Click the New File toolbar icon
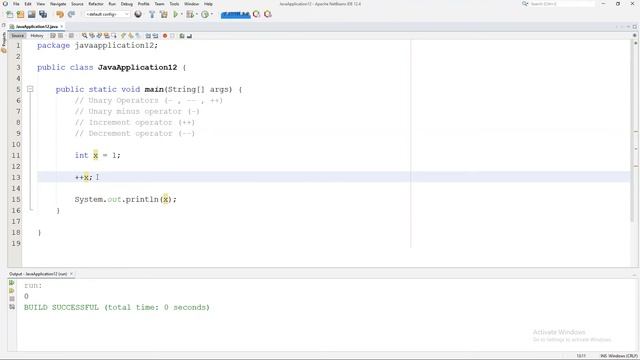The width and height of the screenshot is (640, 360). point(9,14)
